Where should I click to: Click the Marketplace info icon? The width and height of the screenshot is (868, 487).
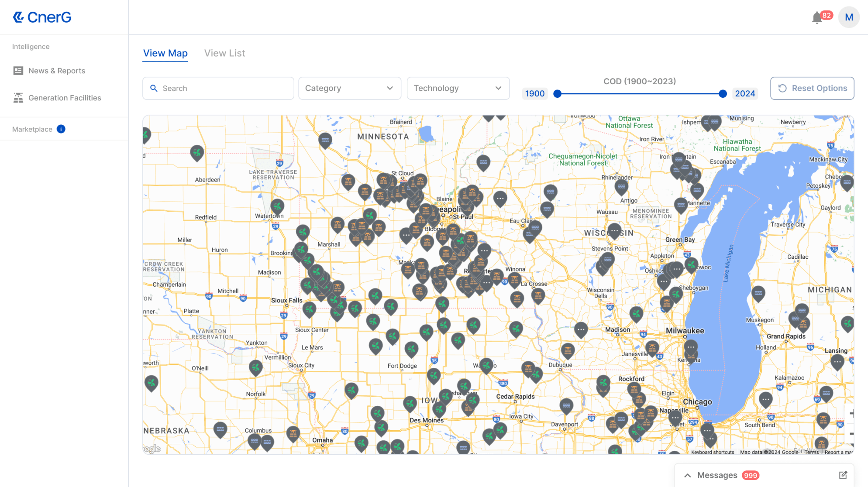point(61,129)
